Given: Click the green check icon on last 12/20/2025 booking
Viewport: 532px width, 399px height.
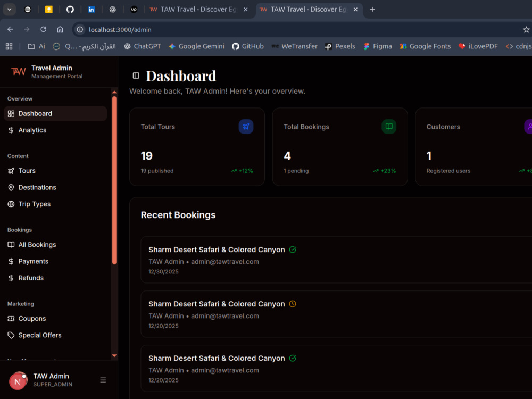Looking at the screenshot, I should pyautogui.click(x=293, y=358).
